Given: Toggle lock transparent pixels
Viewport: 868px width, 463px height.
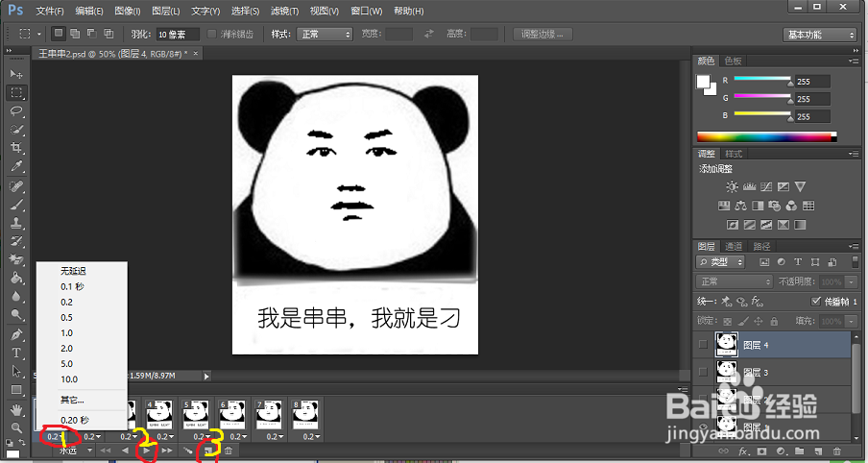Looking at the screenshot, I should [x=728, y=321].
